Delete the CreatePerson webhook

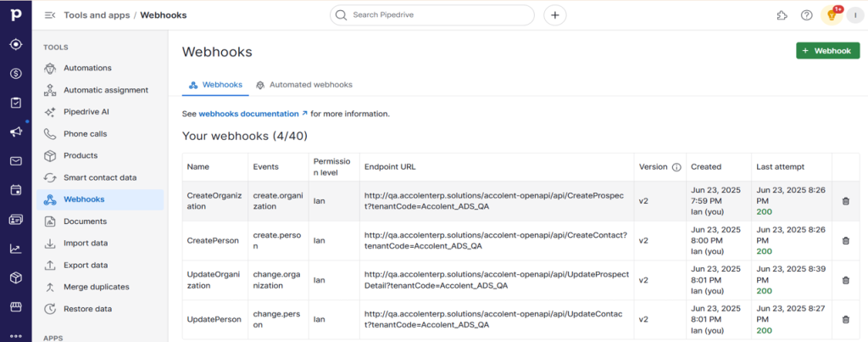pos(845,240)
